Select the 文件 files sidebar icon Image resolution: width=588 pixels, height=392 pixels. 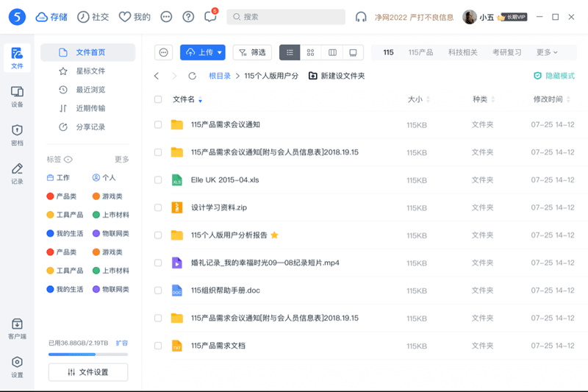[x=17, y=58]
